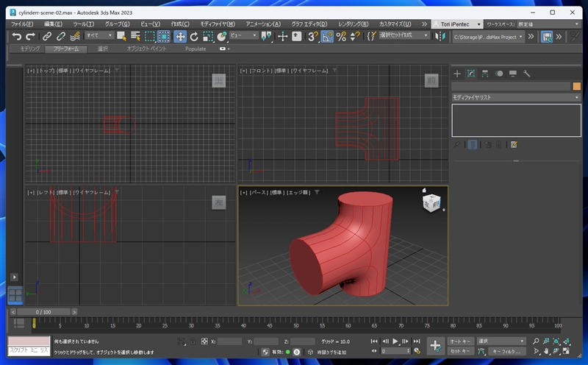The width and height of the screenshot is (588, 365).
Task: Toggle the Angle Snap button
Action: click(x=327, y=36)
